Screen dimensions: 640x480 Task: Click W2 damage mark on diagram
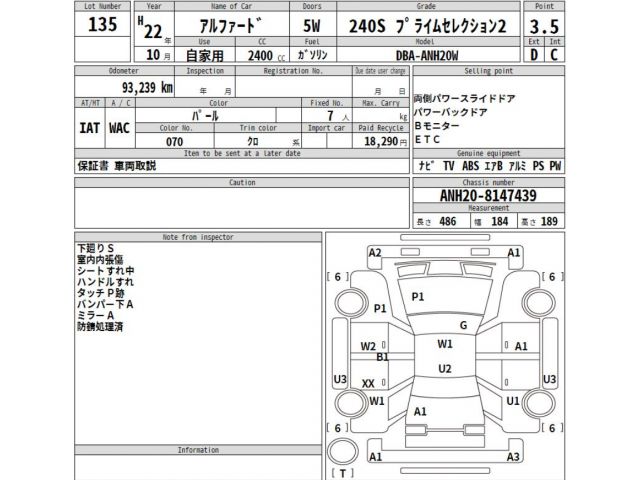pos(368,347)
